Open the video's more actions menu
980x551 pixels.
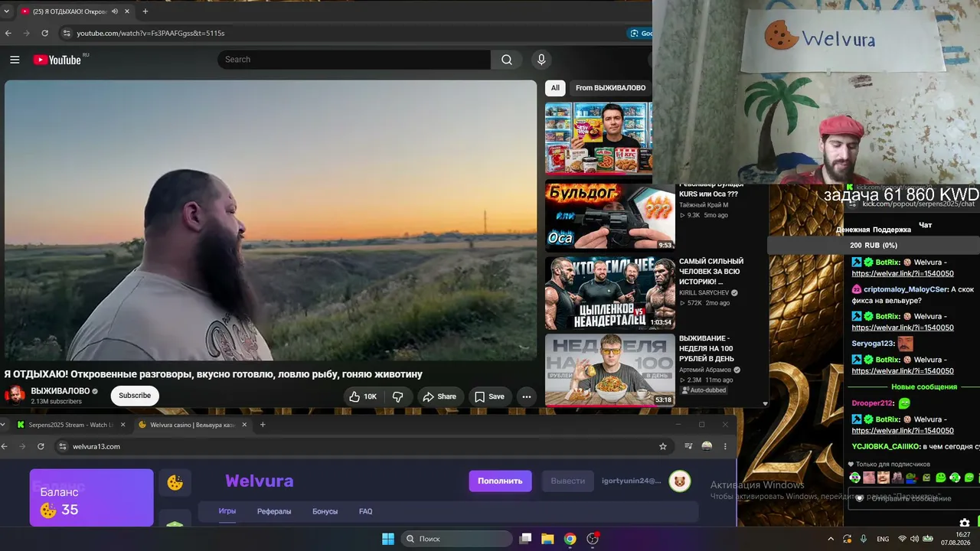coord(526,396)
